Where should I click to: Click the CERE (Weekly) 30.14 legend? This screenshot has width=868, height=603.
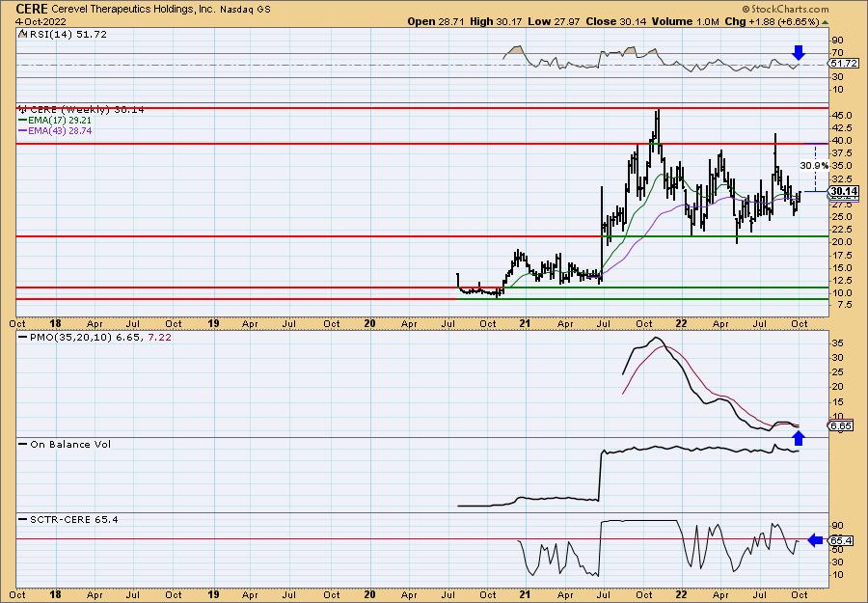(87, 110)
